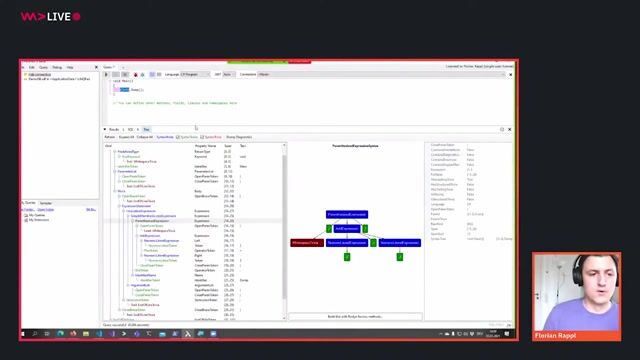640x360 pixels.
Task: Open the Connection dropdown
Action: point(380,75)
